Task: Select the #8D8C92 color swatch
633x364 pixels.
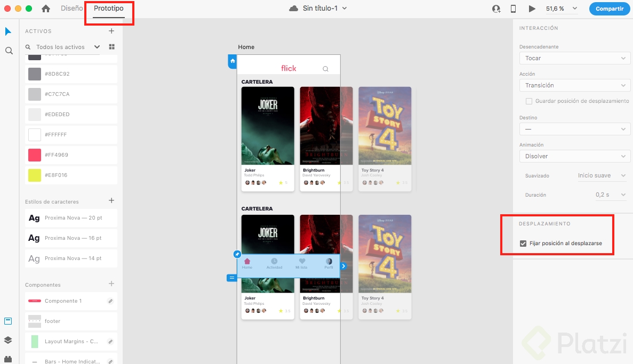Action: 35,74
